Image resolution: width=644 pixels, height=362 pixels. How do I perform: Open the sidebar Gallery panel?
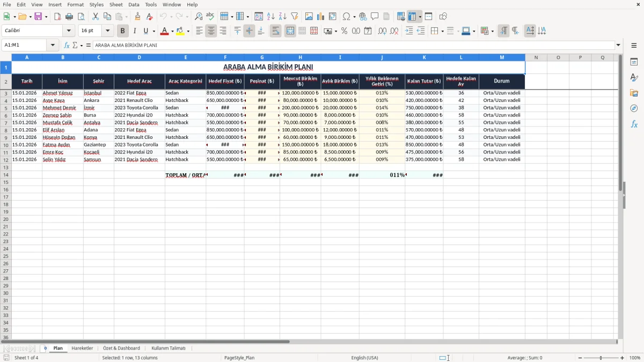point(634,93)
